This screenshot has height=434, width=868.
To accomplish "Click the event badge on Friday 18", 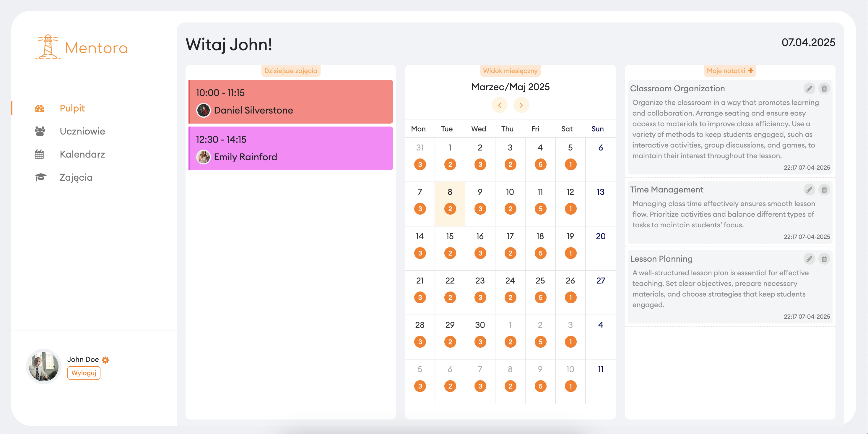I will [x=540, y=253].
